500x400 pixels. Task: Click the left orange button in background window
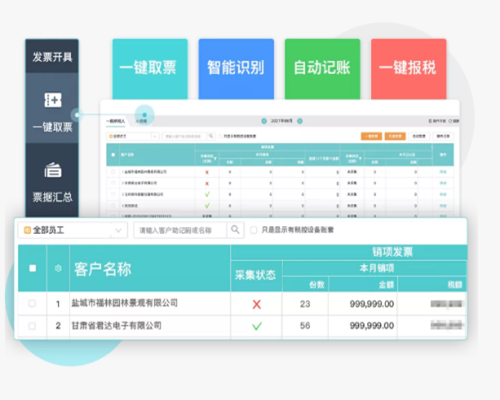(371, 136)
